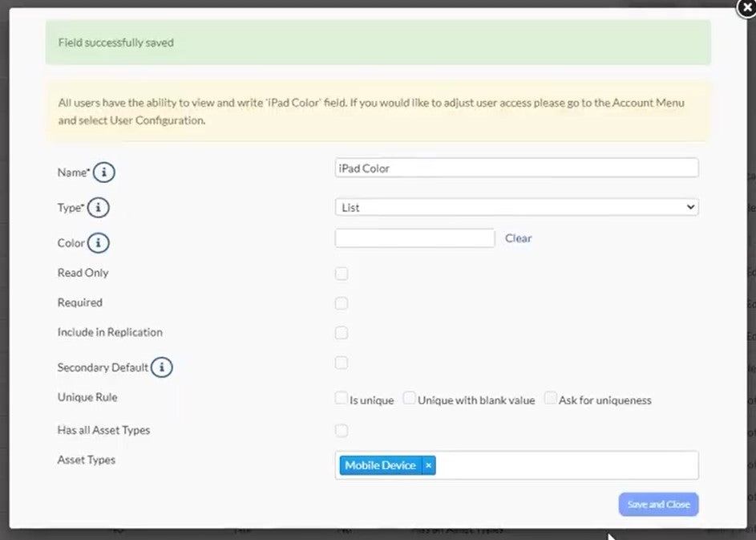Enable the Is unique checkbox

[341, 398]
